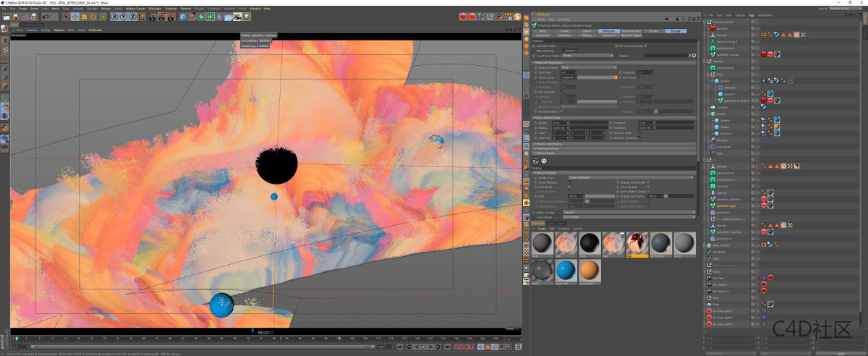Toggle the Z axis lock icon
Image resolution: width=868 pixels, height=356 pixels.
coord(132,16)
